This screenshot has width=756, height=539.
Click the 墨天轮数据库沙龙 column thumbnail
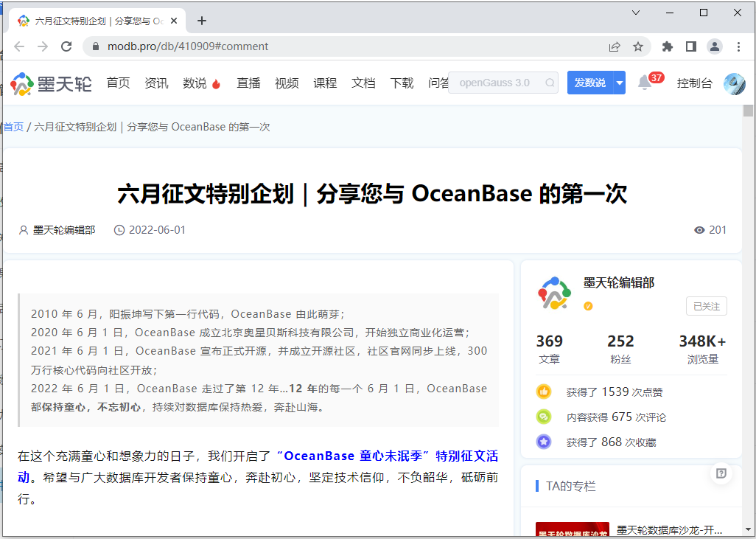573,529
